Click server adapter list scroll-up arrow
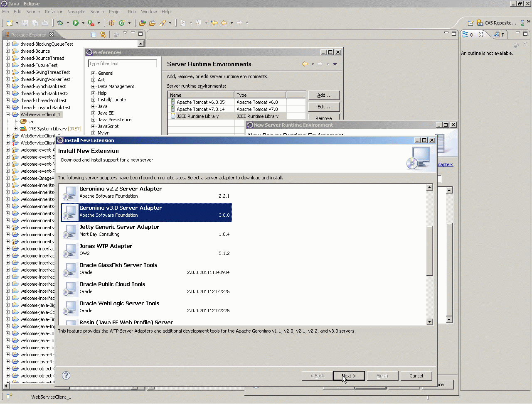Viewport: 532px width, 404px height. point(430,187)
